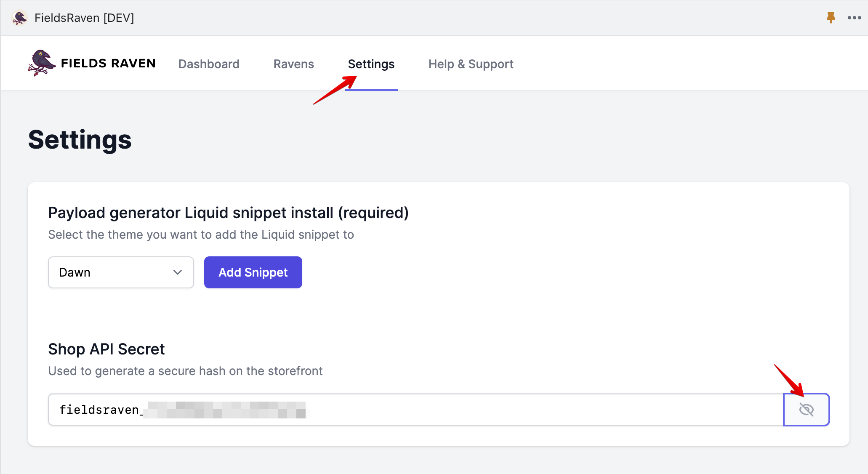868x474 pixels.
Task: Click the raven bird logo in navigation
Action: [x=41, y=63]
